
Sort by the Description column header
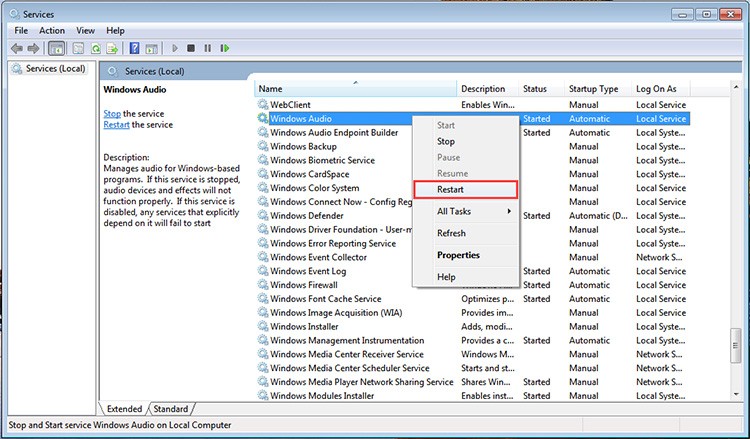487,89
